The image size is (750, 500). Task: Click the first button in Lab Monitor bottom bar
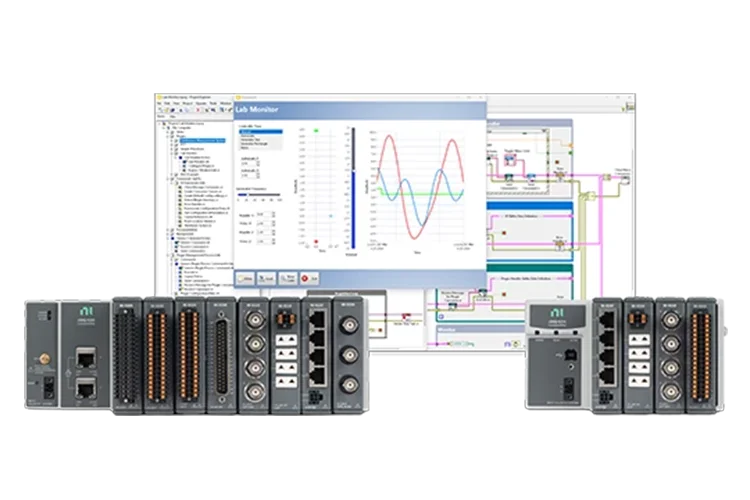[x=245, y=278]
